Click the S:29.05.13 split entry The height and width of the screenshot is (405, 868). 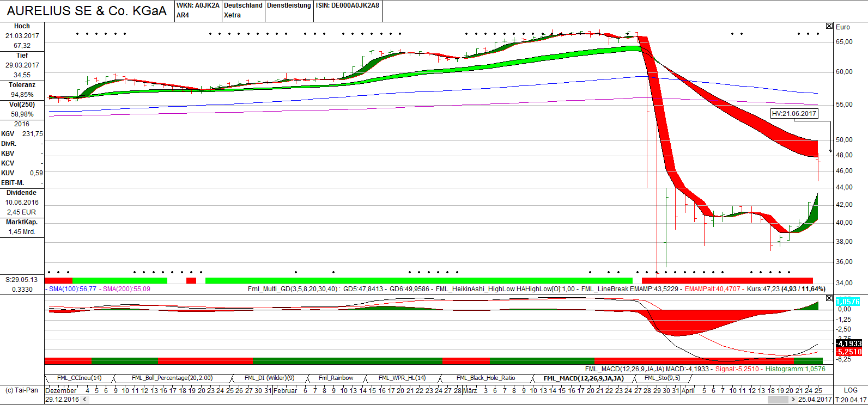(x=22, y=280)
